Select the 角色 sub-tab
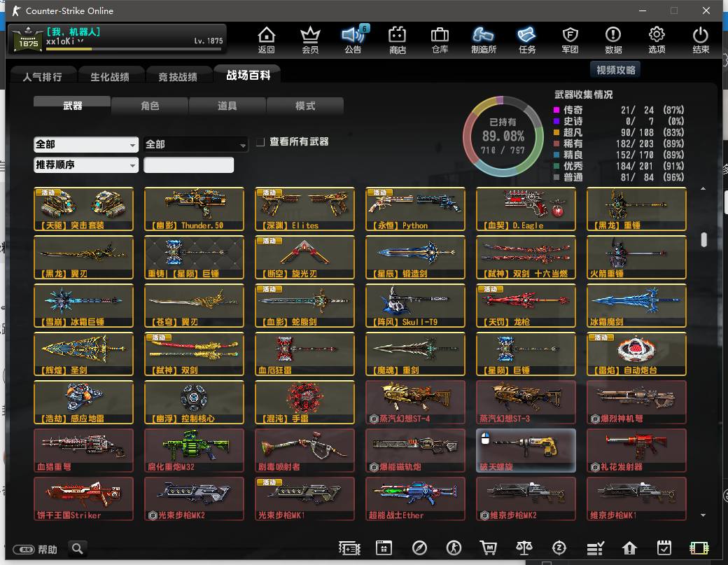Viewport: 728px width, 565px height. [150, 106]
